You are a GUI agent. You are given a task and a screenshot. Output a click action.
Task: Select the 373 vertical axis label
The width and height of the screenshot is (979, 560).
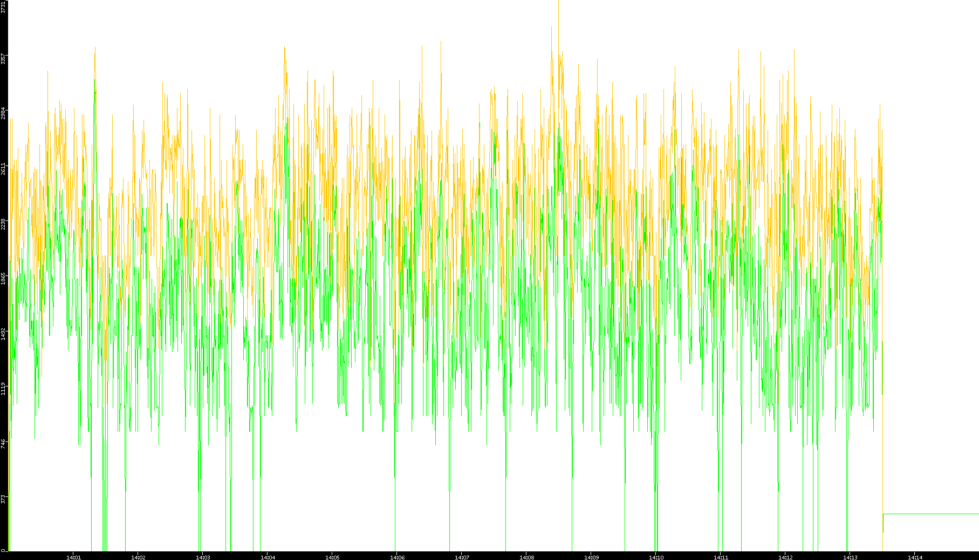3,499
